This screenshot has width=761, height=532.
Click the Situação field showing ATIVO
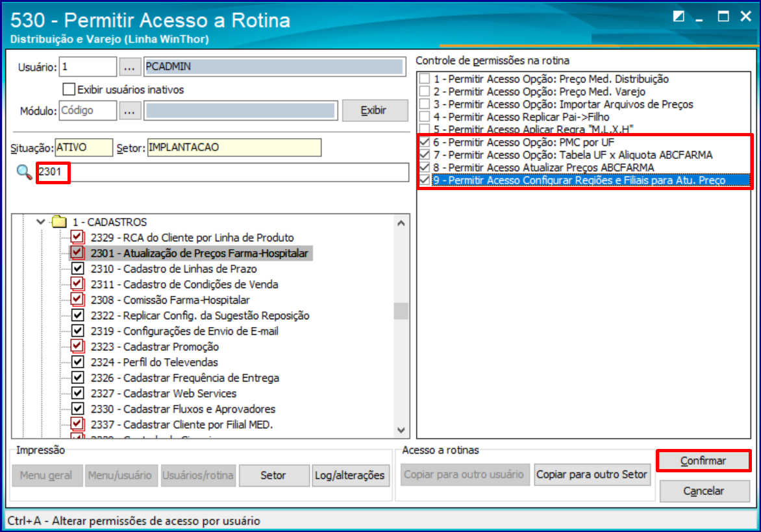point(84,147)
